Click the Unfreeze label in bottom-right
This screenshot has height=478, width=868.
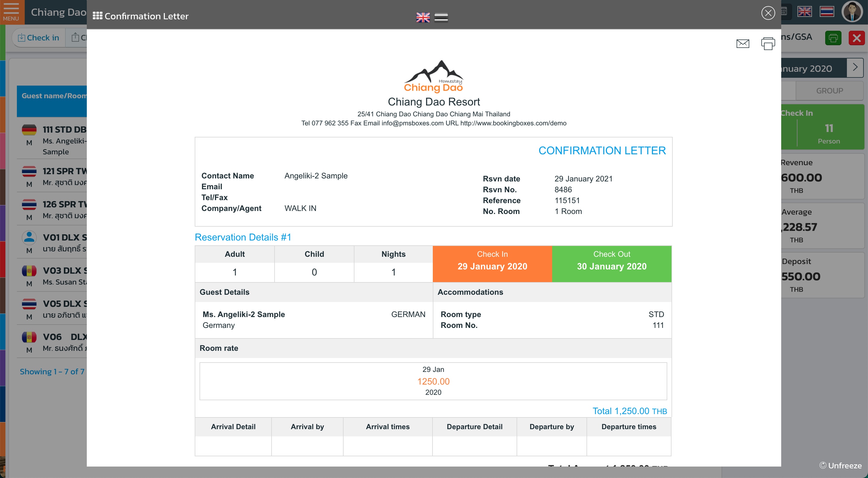(x=841, y=466)
